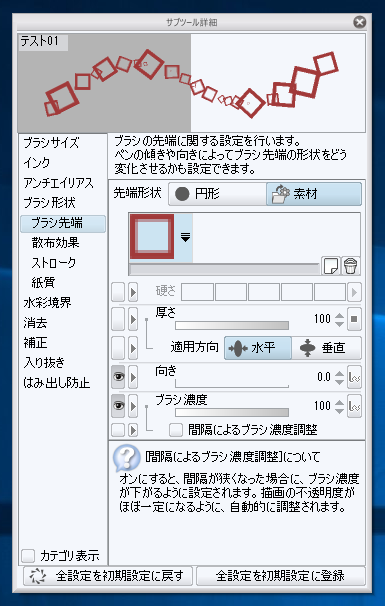The height and width of the screenshot is (606, 385).
Task: Select ストローク sub-category
Action: click(54, 263)
